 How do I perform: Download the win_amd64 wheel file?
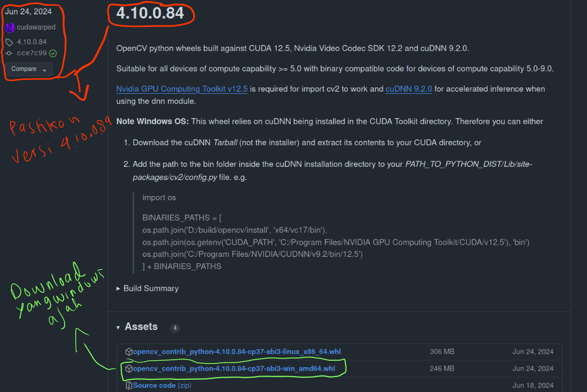point(234,369)
